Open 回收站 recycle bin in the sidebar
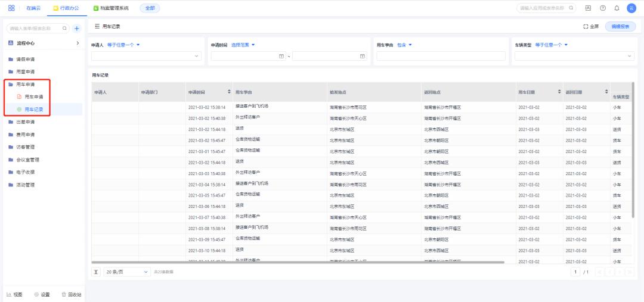The height and width of the screenshot is (302, 644). point(72,295)
